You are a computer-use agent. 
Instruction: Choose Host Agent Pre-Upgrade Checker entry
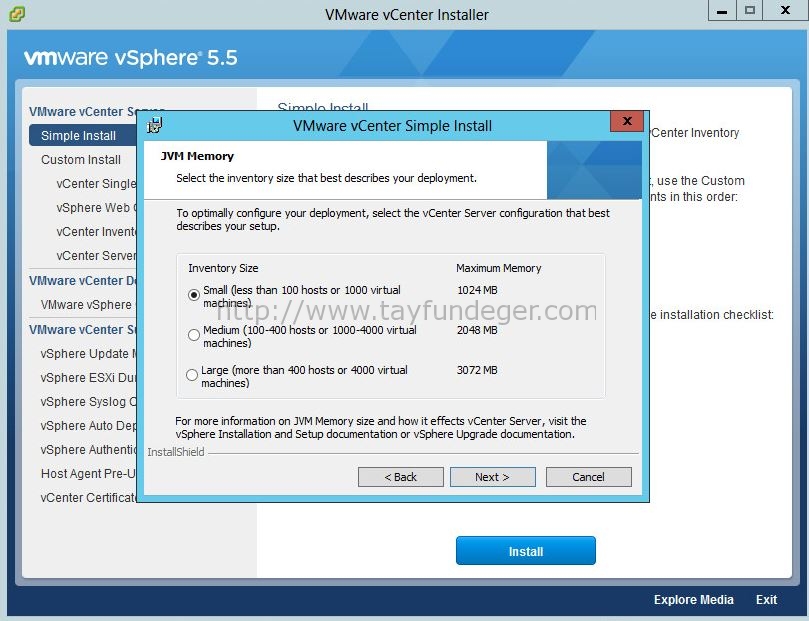click(x=88, y=473)
